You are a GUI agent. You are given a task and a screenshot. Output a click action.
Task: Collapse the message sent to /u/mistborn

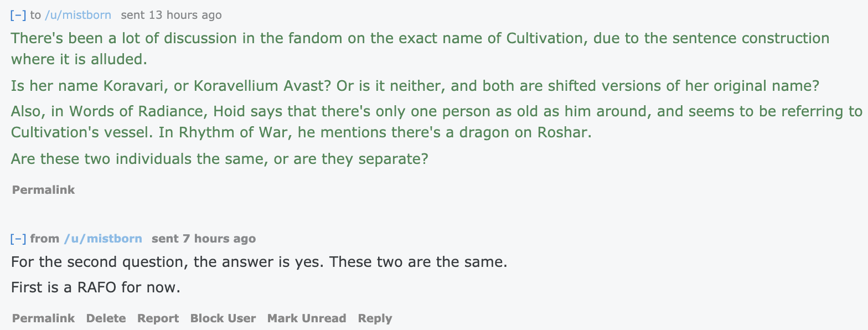tap(18, 15)
